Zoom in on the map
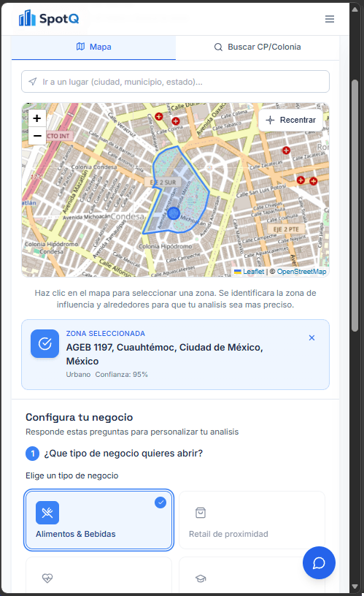This screenshot has width=364, height=596. click(36, 118)
